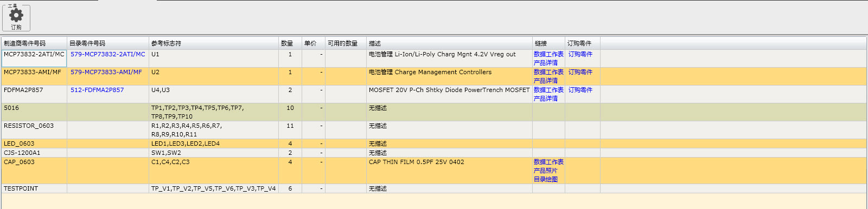Click the 订购 gear icon button
This screenshot has height=209, width=868.
coord(16,18)
